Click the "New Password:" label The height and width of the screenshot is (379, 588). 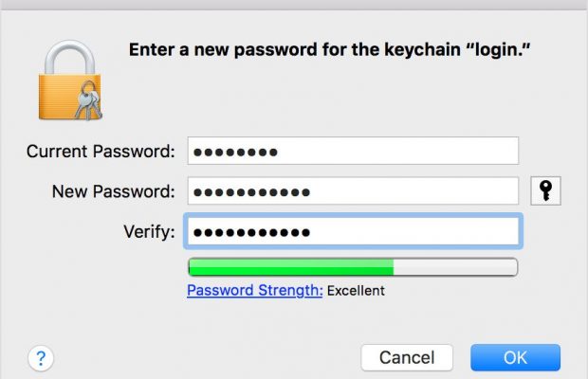click(x=113, y=191)
